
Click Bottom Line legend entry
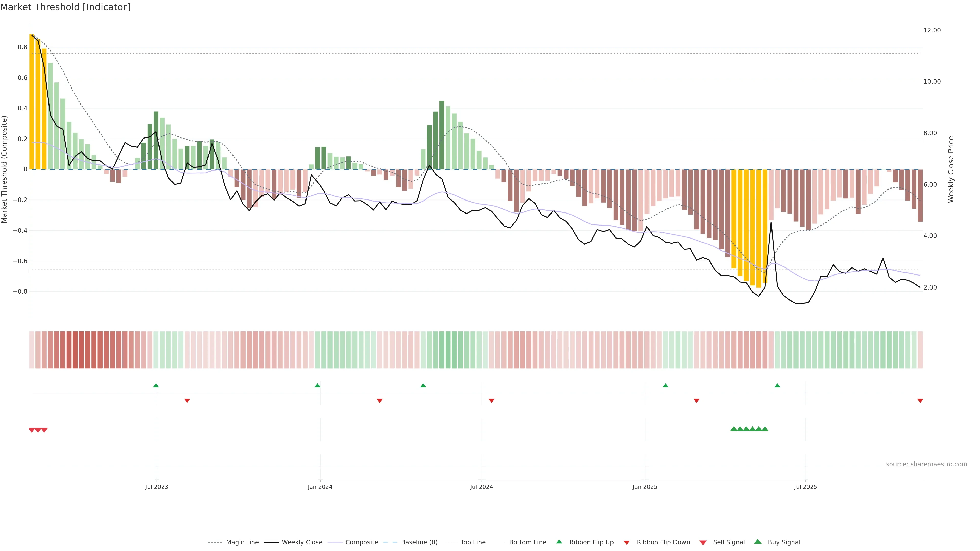527,542
